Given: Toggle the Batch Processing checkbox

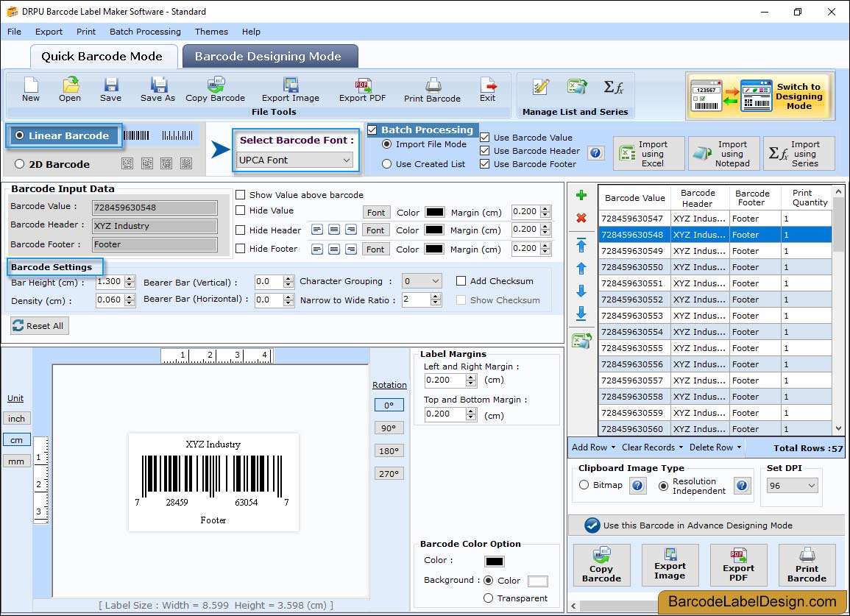Looking at the screenshot, I should pos(372,130).
